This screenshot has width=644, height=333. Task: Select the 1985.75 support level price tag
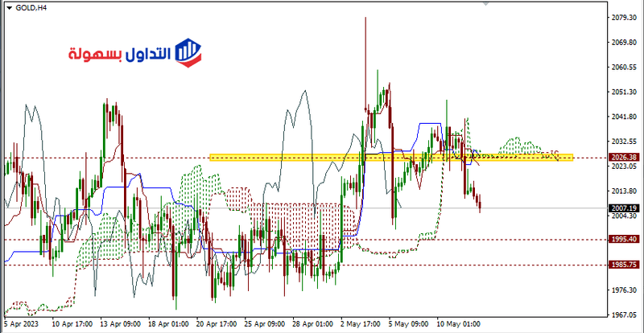click(x=624, y=265)
